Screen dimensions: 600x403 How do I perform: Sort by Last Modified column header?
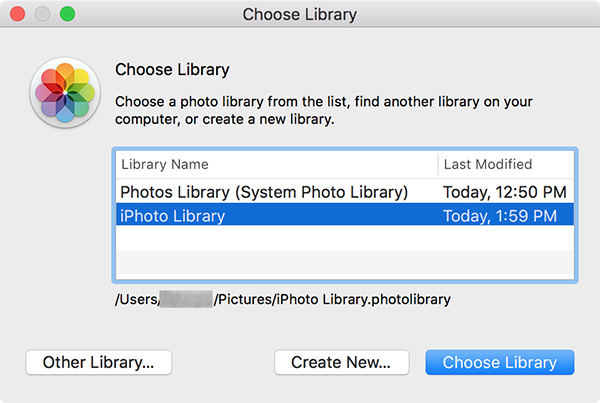click(x=506, y=165)
